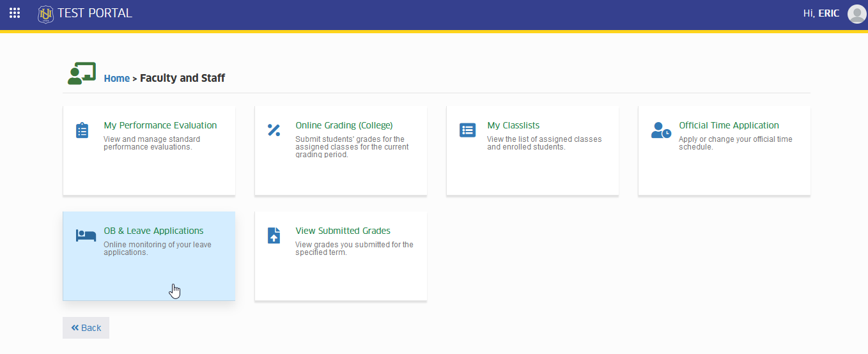Go to the Home breadcrumb link

click(x=117, y=78)
